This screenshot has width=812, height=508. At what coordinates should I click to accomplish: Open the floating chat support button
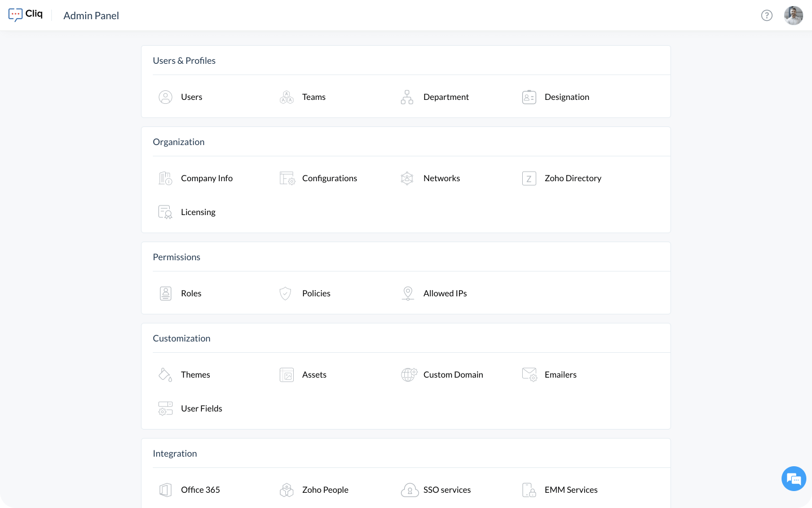[x=793, y=479]
